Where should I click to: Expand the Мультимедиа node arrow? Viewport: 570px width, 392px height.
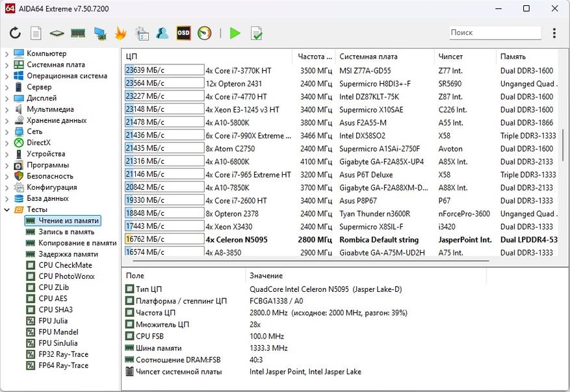[x=6, y=109]
